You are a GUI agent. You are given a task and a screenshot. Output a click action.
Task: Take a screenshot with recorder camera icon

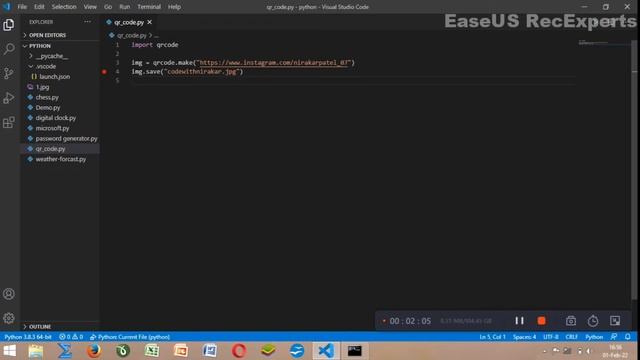[571, 321]
